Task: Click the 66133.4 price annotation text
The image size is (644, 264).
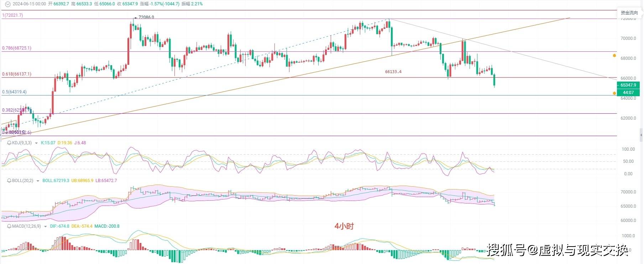Action: point(393,72)
